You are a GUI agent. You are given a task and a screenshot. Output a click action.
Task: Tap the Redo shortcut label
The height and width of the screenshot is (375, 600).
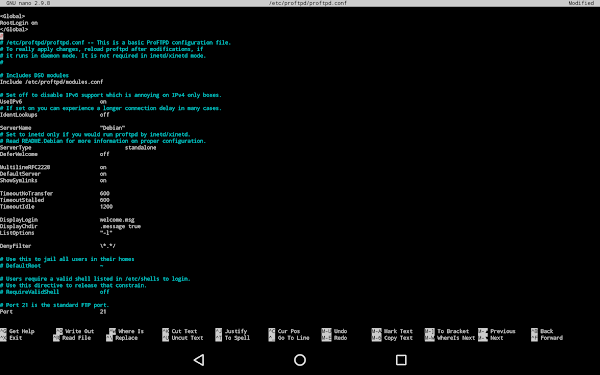[x=341, y=338]
